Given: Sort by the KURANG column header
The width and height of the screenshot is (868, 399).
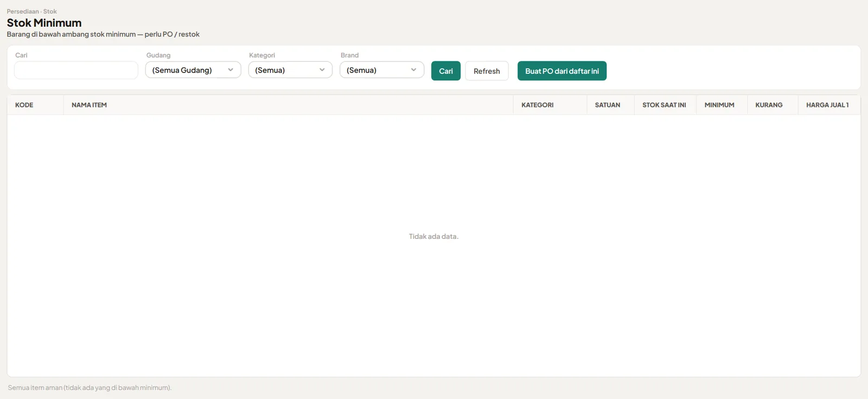Looking at the screenshot, I should coord(769,105).
